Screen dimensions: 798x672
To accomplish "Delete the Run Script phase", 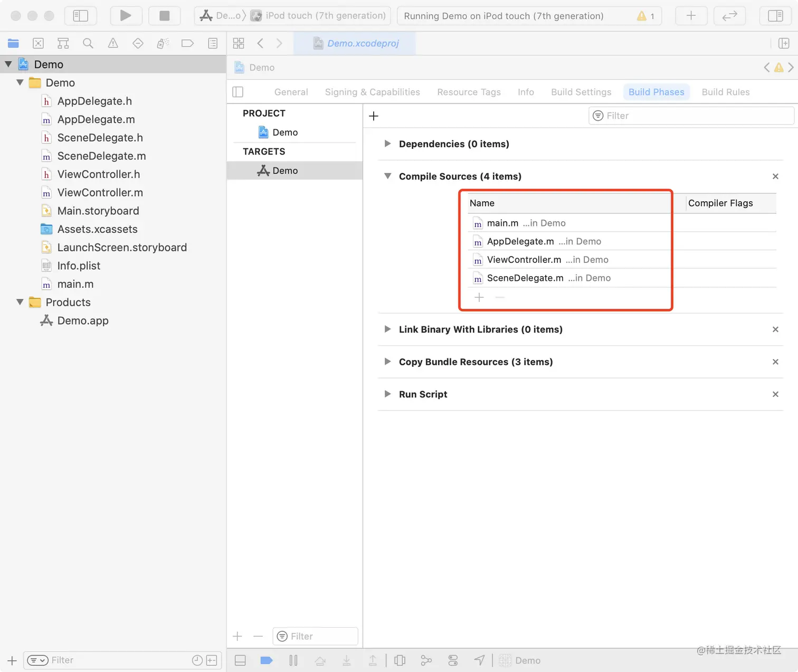I will click(x=775, y=394).
